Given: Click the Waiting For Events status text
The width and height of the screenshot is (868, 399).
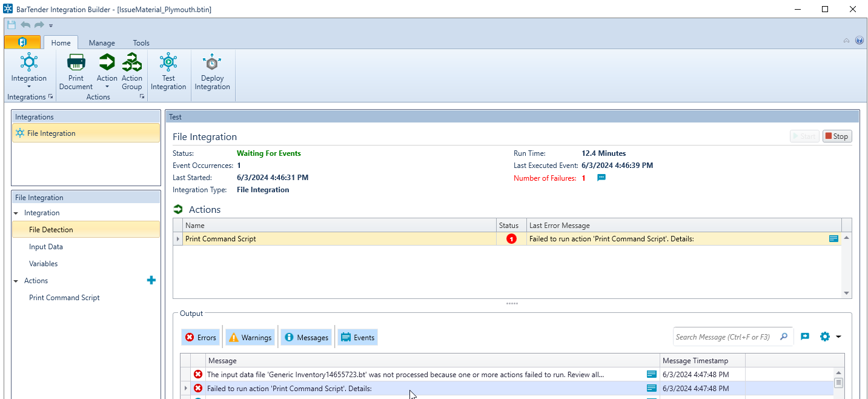Looking at the screenshot, I should click(x=269, y=153).
